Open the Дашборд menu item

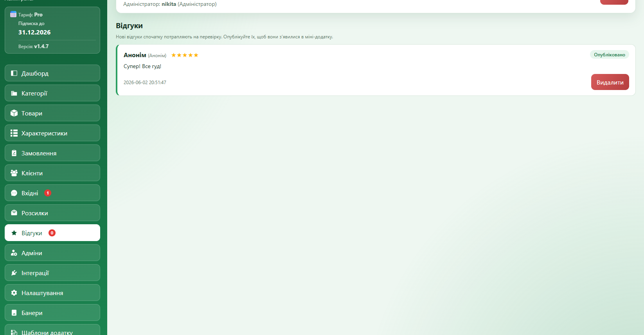(x=52, y=73)
